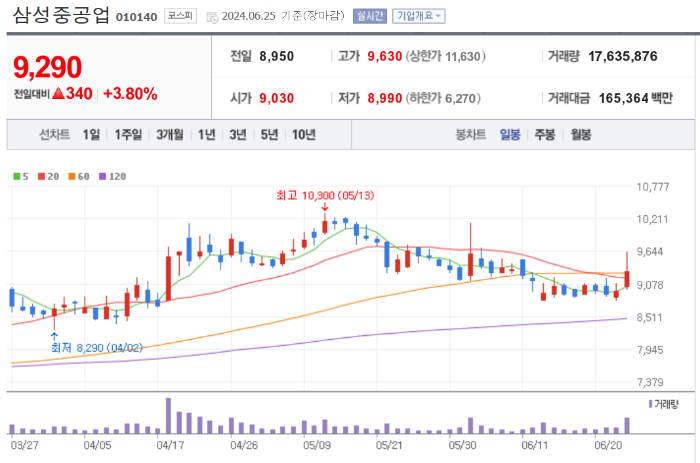The height and width of the screenshot is (463, 700).
Task: Click the tallest volume bar near 04/17
Action: pos(168,416)
